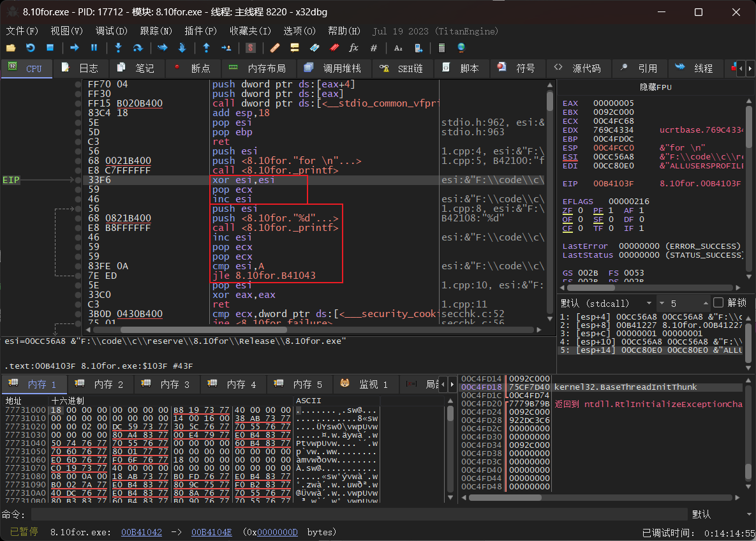Launch the Scylla plugin icon
Image resolution: width=756 pixels, height=541 pixels.
tap(250, 48)
